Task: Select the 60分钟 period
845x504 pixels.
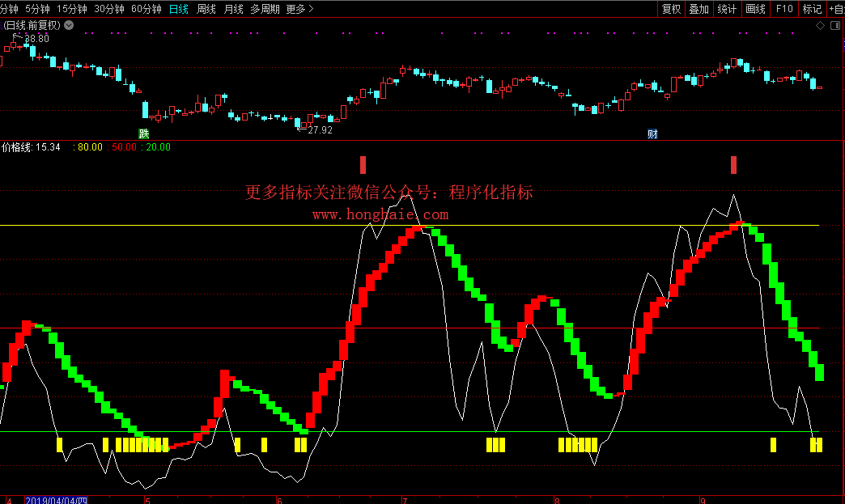Action: [146, 9]
